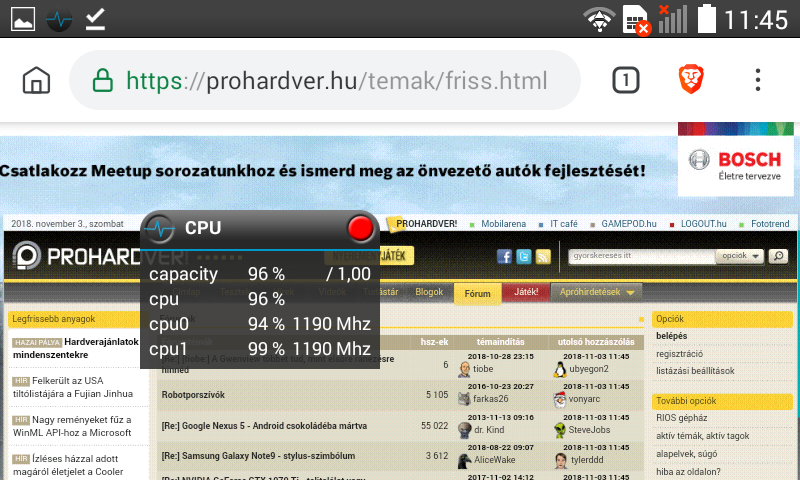Open user AliceWake's profile
Image resolution: width=800 pixels, height=480 pixels.
click(x=494, y=460)
